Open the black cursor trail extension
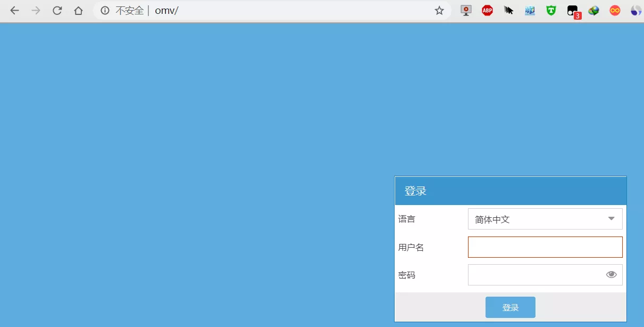644x327 pixels. click(x=509, y=11)
